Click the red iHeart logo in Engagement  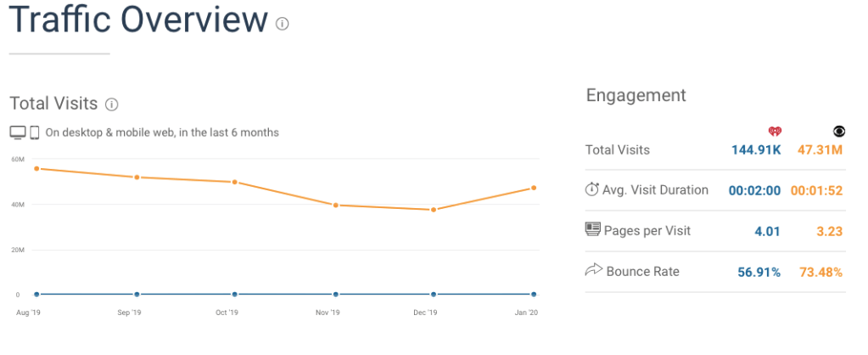pyautogui.click(x=774, y=131)
